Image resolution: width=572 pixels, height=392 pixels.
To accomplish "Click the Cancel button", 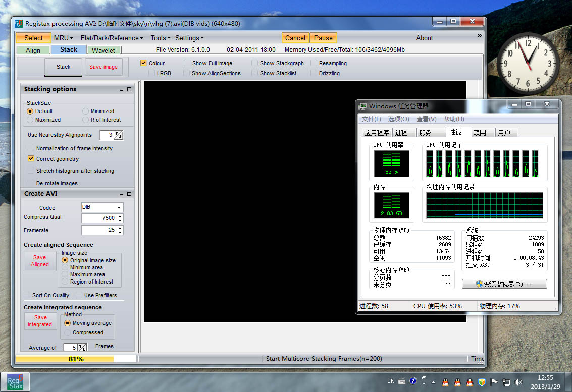I will tap(295, 38).
